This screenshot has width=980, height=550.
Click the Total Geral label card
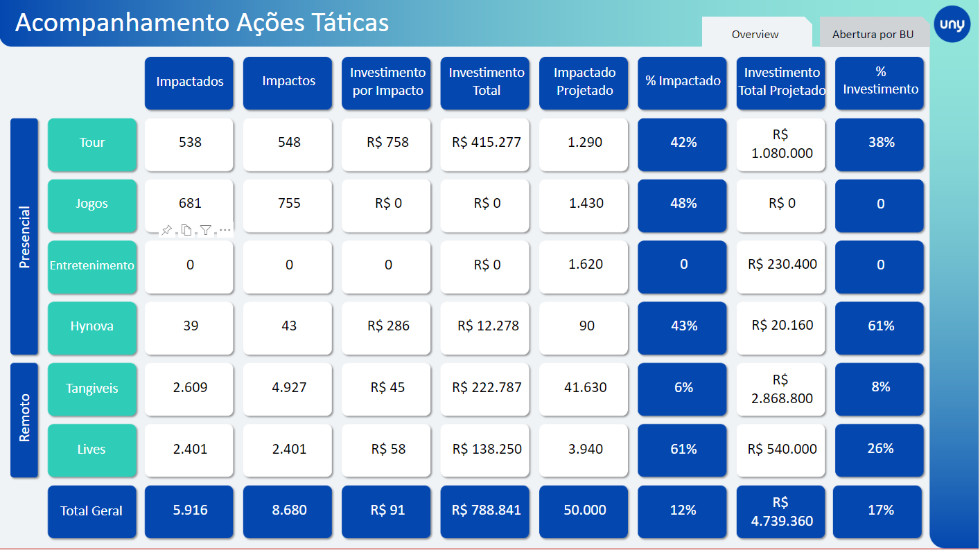(x=92, y=511)
